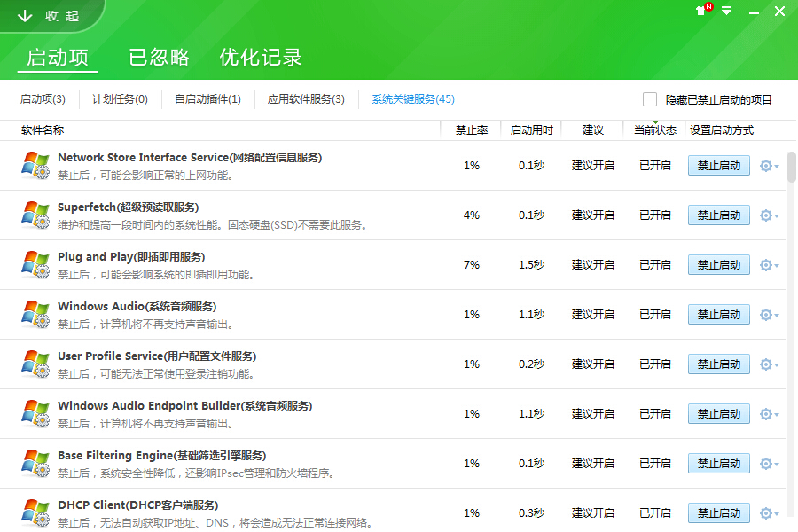The height and width of the screenshot is (532, 798).
Task: Open gear settings for Plug and Play row
Action: click(x=769, y=265)
